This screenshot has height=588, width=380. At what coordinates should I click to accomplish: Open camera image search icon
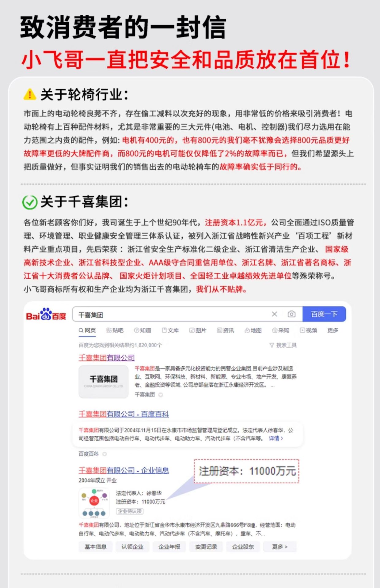click(291, 314)
